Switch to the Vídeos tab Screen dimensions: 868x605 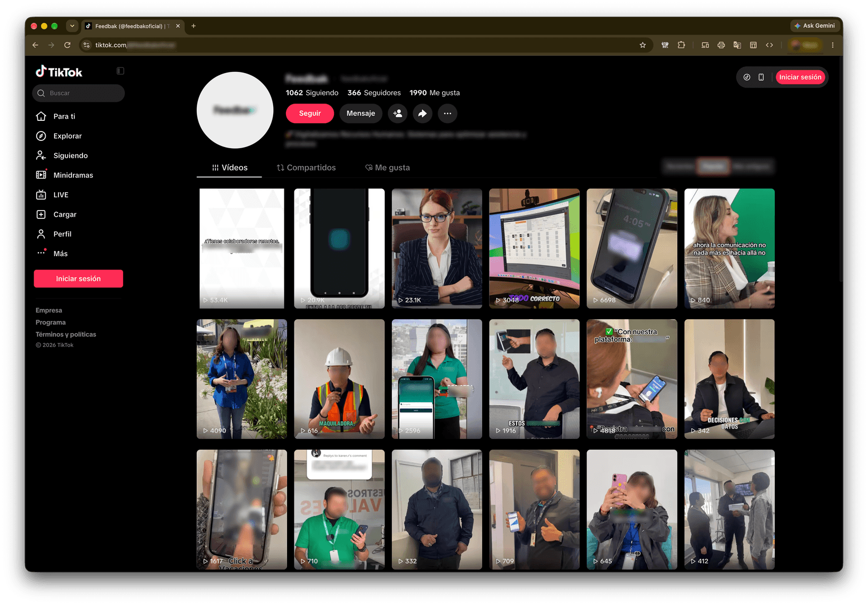click(230, 168)
